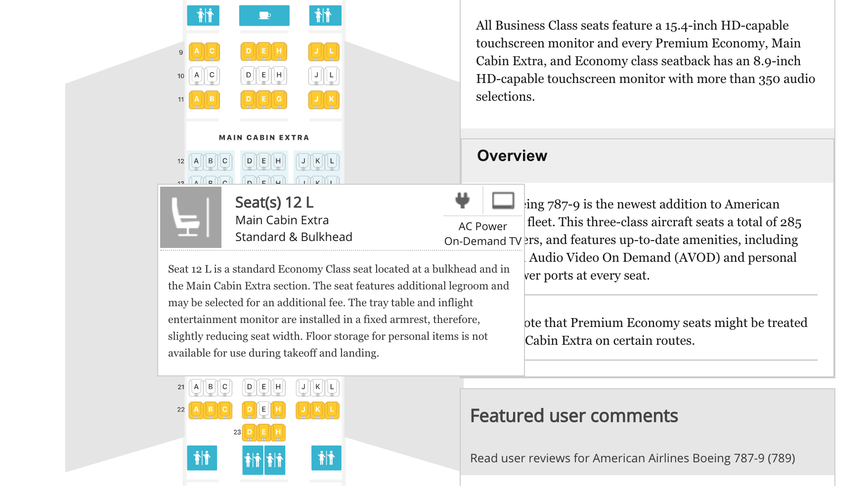This screenshot has height=486, width=868.
Task: Click the gray seat illustration thumbnail
Action: pyautogui.click(x=190, y=217)
